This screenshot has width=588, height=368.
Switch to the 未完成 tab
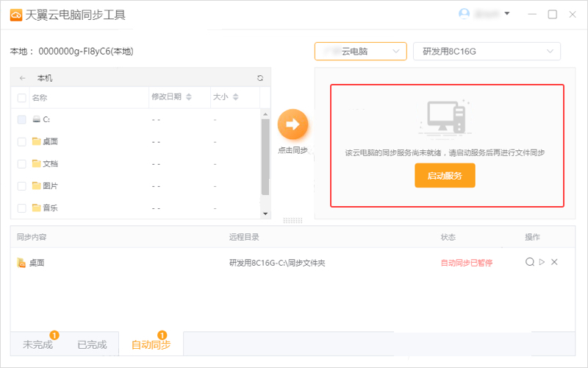[37, 344]
